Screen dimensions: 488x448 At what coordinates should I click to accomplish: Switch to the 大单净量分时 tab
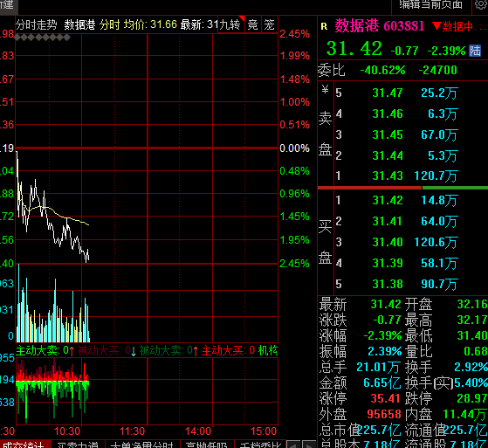click(x=142, y=445)
